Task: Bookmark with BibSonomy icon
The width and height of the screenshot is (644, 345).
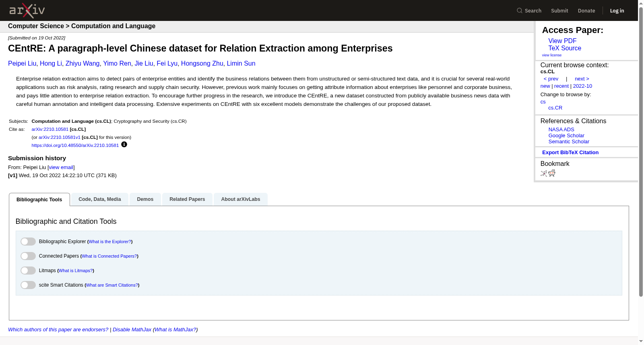Action: click(544, 174)
